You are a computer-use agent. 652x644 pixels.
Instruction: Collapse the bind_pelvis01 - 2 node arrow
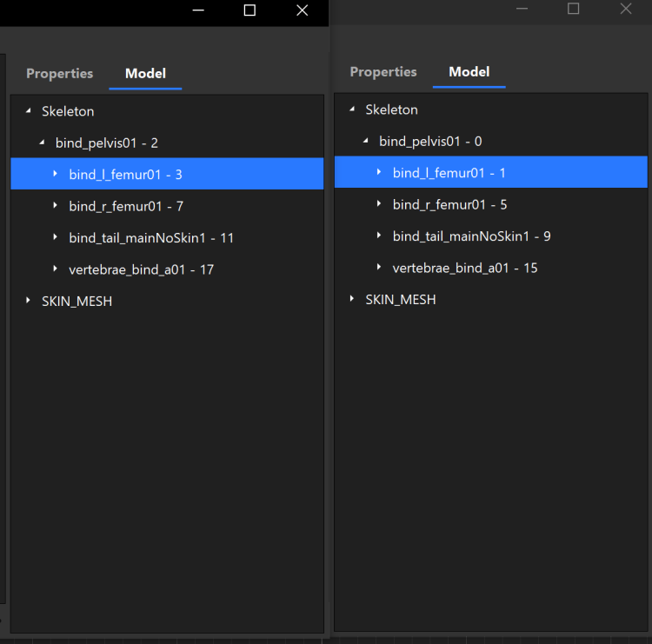pyautogui.click(x=42, y=143)
